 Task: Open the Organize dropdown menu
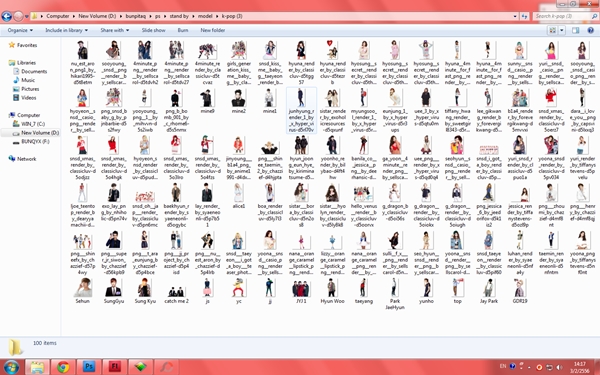[20, 30]
